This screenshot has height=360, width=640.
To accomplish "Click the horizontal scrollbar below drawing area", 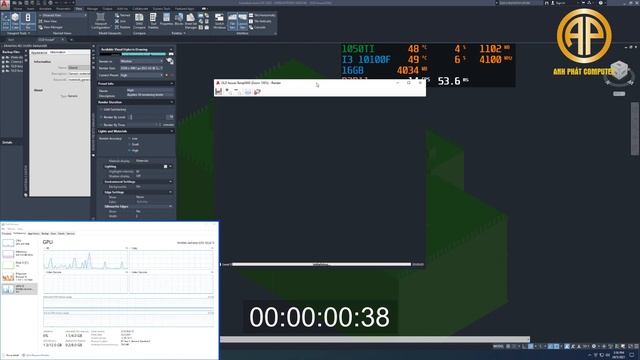I will click(375, 339).
